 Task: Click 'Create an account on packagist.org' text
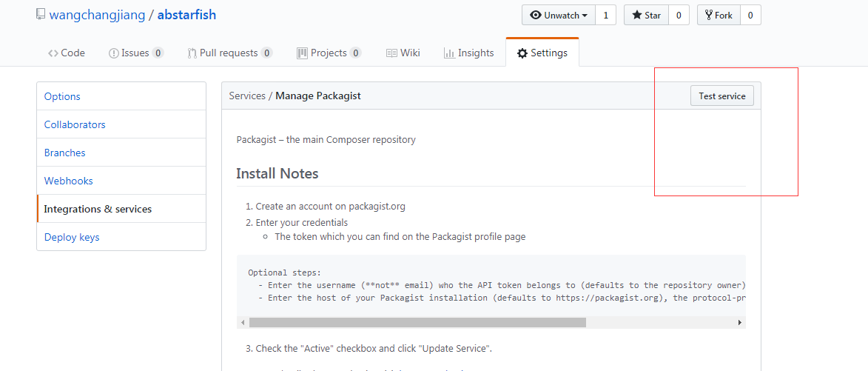coord(331,207)
